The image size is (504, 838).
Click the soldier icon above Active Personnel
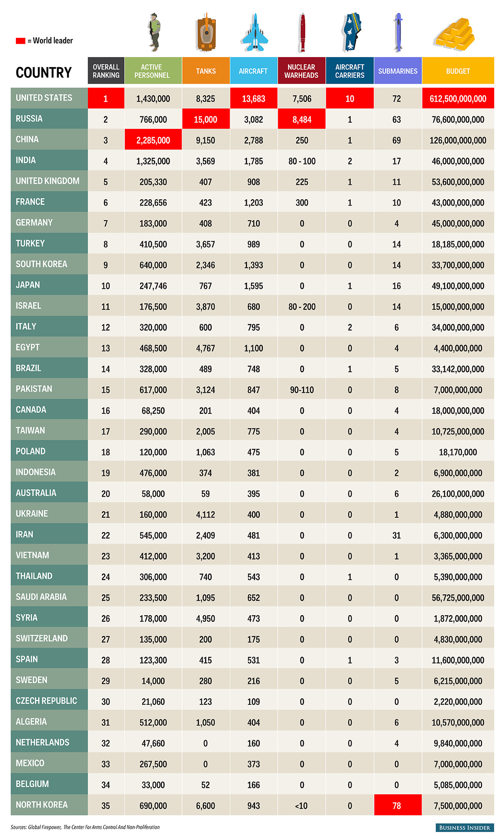coord(154,32)
